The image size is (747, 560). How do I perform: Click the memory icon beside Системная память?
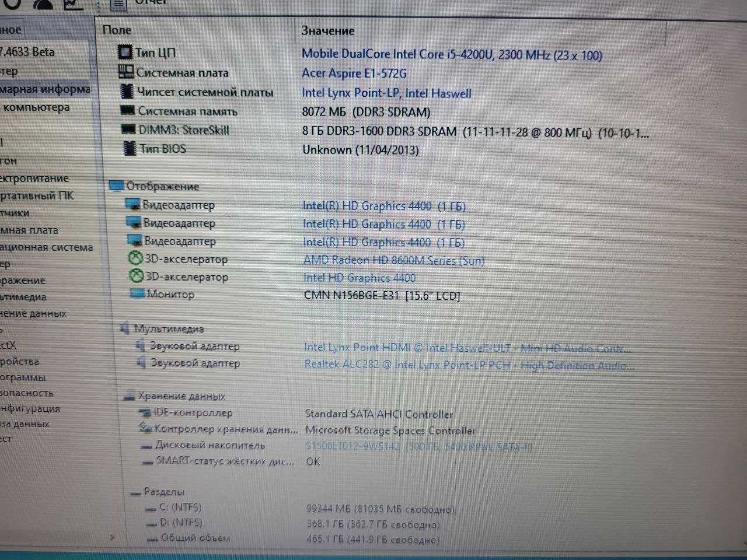click(x=127, y=110)
